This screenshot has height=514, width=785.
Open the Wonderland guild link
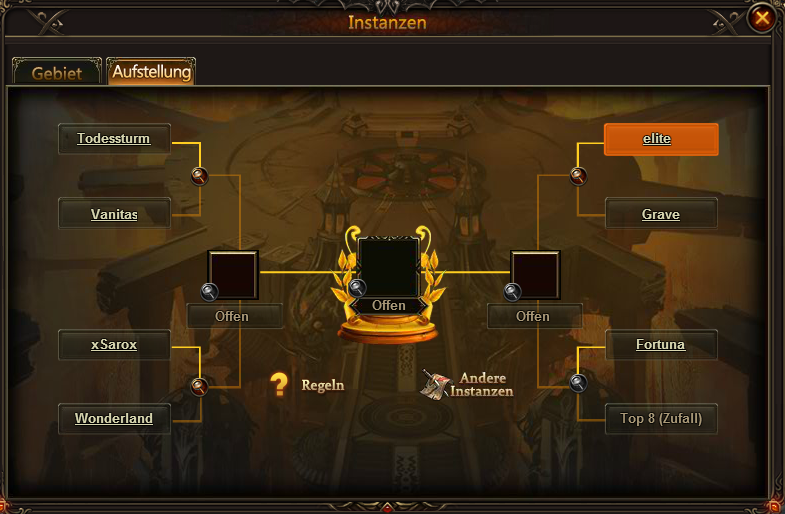point(114,418)
